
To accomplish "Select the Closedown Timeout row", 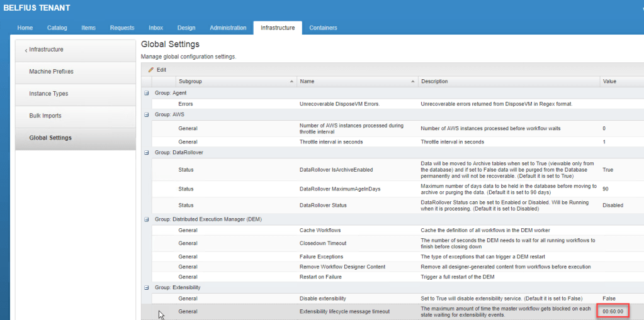I will [x=322, y=243].
